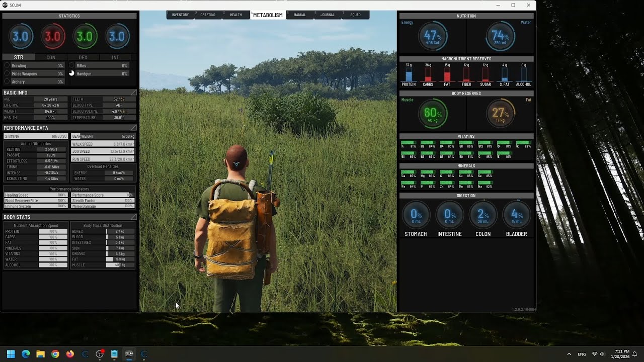Open the Manual tab
This screenshot has width=644, height=362.
300,15
